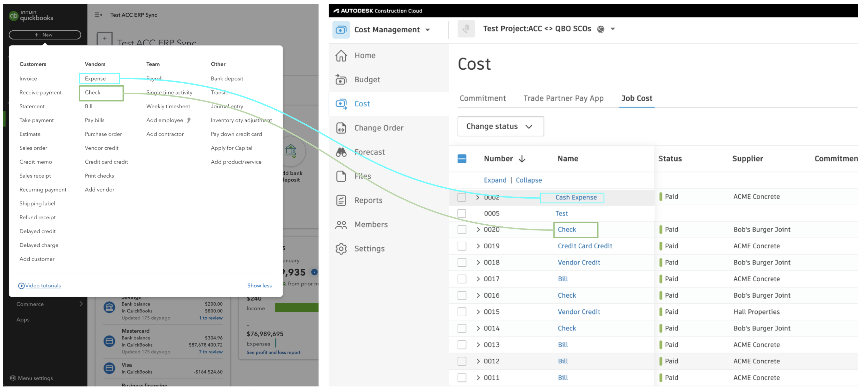Check the box for row 0019
This screenshot has width=868, height=390.
click(462, 246)
